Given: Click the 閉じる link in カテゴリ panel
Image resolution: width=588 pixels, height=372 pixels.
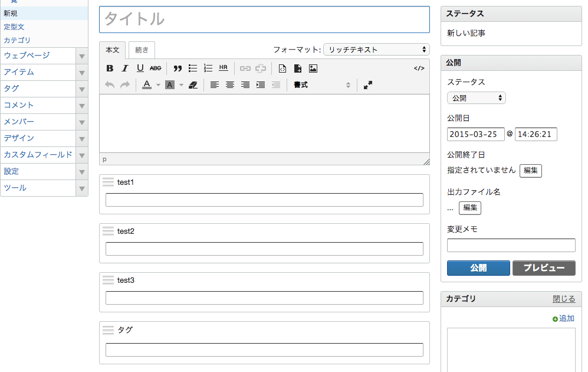Looking at the screenshot, I should (x=564, y=299).
